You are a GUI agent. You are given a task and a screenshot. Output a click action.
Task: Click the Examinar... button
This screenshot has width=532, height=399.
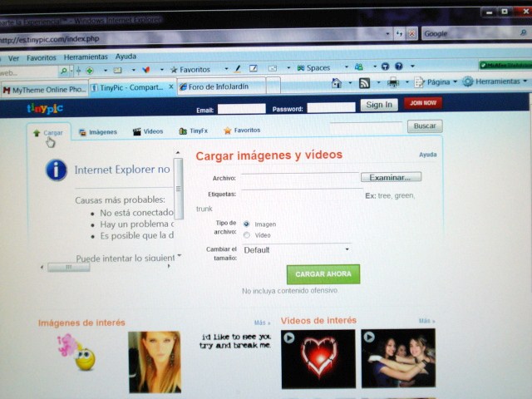point(391,177)
